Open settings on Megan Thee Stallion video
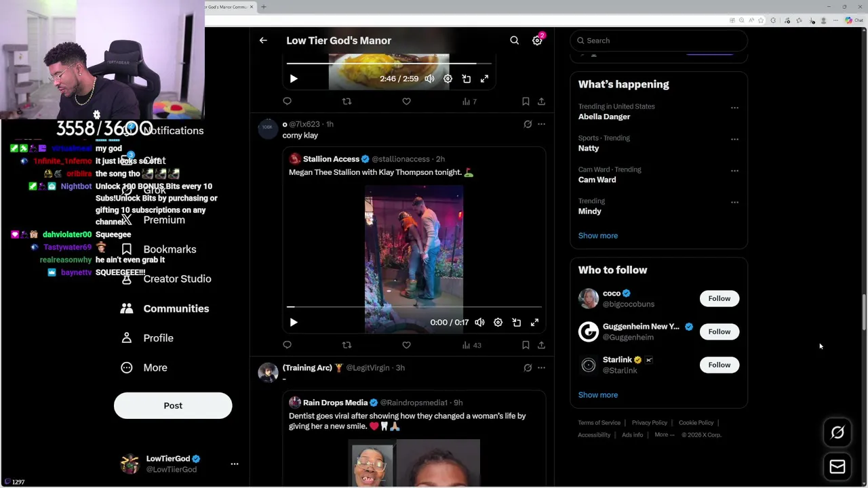Image resolution: width=868 pixels, height=488 pixels. (498, 323)
